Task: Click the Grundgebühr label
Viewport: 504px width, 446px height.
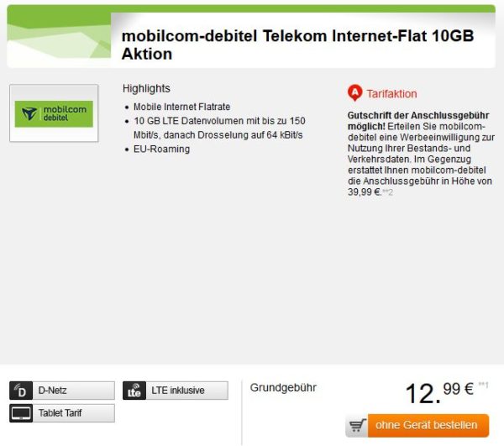Action: click(283, 388)
